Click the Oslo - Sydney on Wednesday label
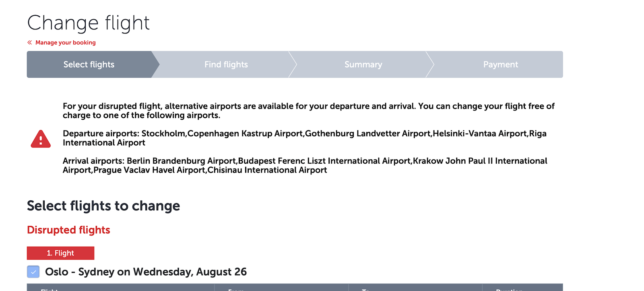The width and height of the screenshot is (644, 291). coord(146,272)
